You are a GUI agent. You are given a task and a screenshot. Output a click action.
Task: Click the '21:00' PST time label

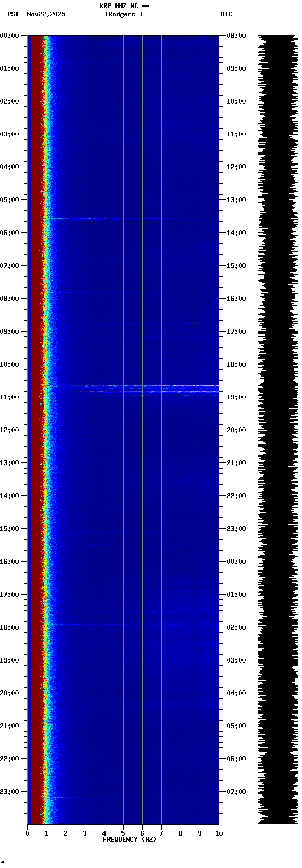tap(9, 726)
